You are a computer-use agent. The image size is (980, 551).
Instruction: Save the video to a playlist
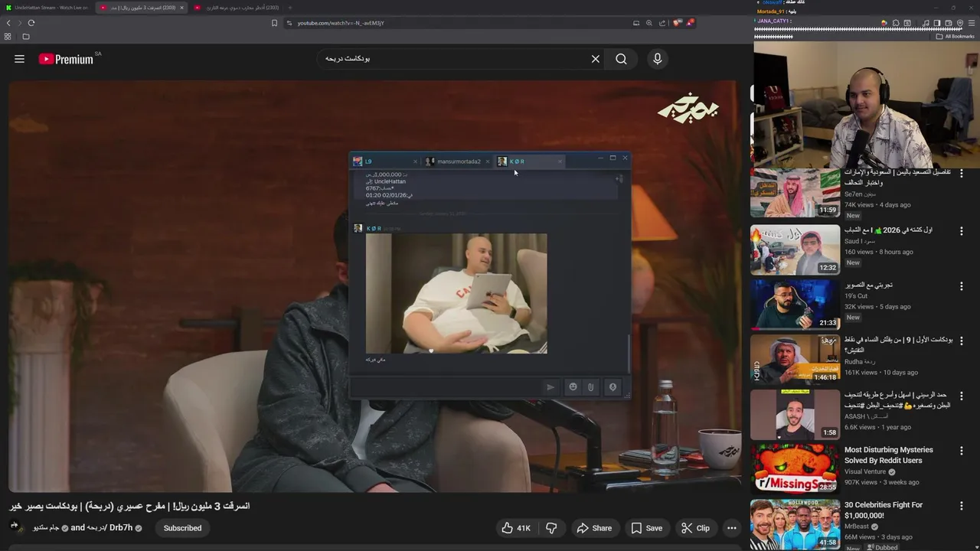click(647, 528)
